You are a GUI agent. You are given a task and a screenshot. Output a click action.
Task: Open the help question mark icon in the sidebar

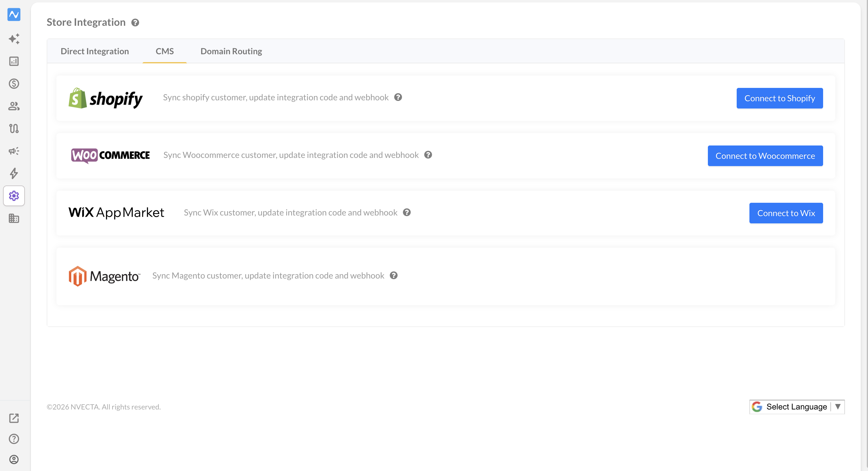pos(14,439)
